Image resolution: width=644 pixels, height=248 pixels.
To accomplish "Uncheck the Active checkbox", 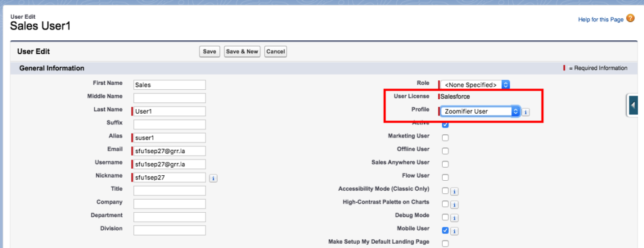I will (445, 124).
